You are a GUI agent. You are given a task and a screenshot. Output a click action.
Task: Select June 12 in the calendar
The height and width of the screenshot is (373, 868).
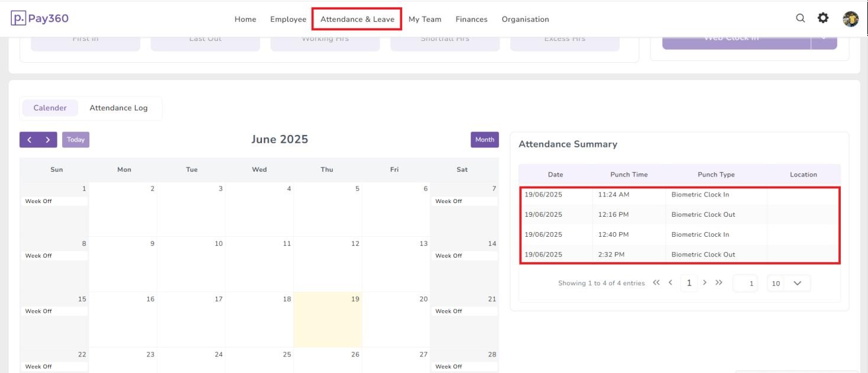(x=328, y=264)
